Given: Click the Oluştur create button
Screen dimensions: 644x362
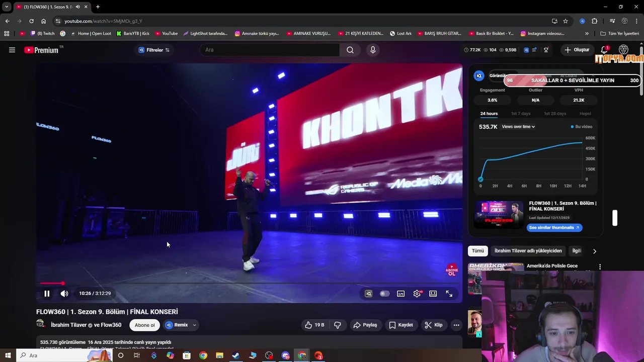Looking at the screenshot, I should click(577, 50).
